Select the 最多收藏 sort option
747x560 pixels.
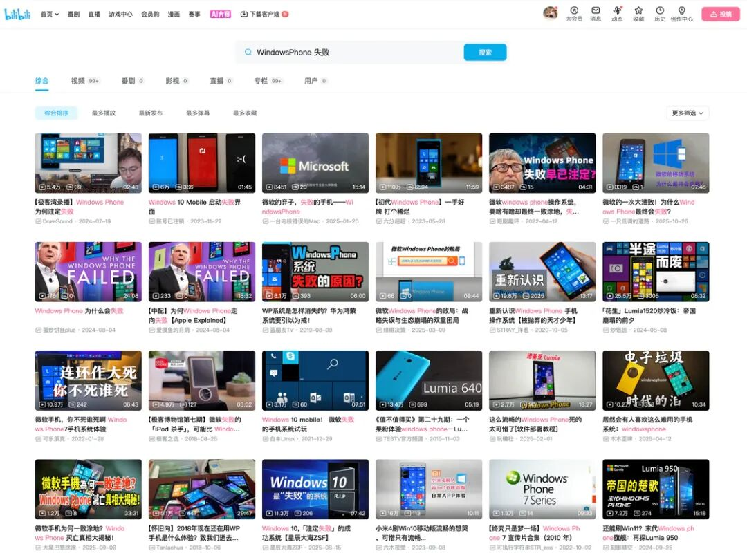coord(245,113)
